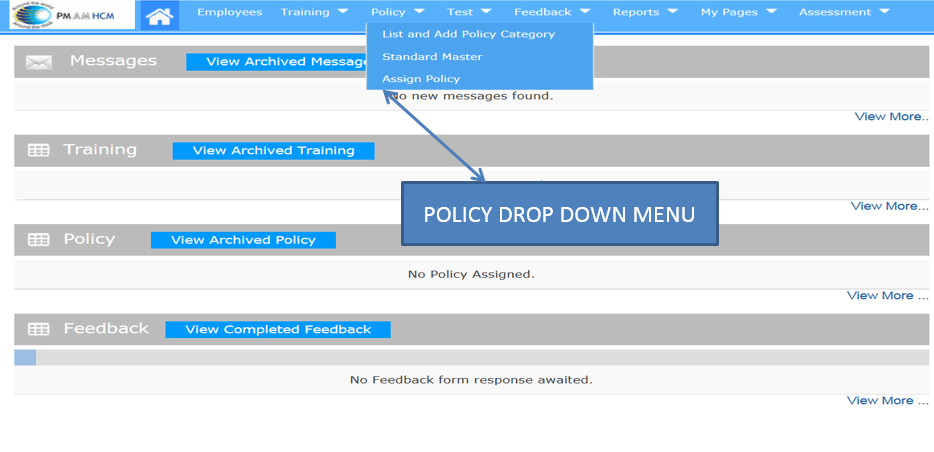
Task: Select List and Add Policy Category
Action: click(468, 35)
